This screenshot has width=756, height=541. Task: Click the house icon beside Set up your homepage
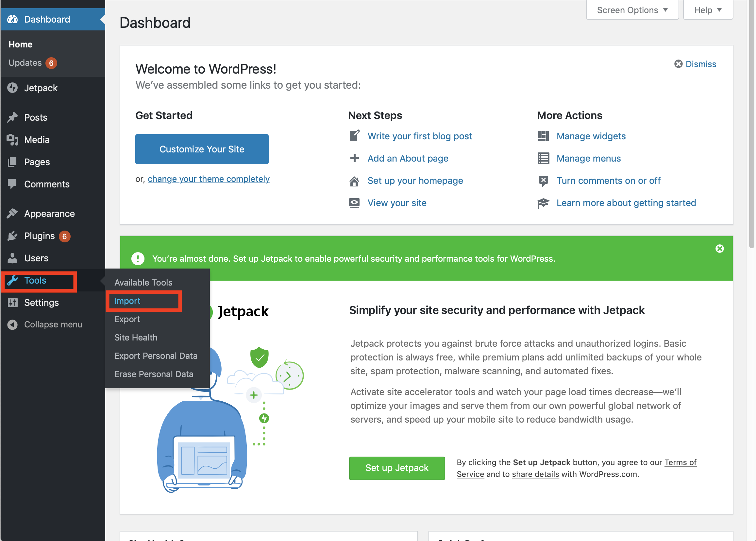coord(355,181)
